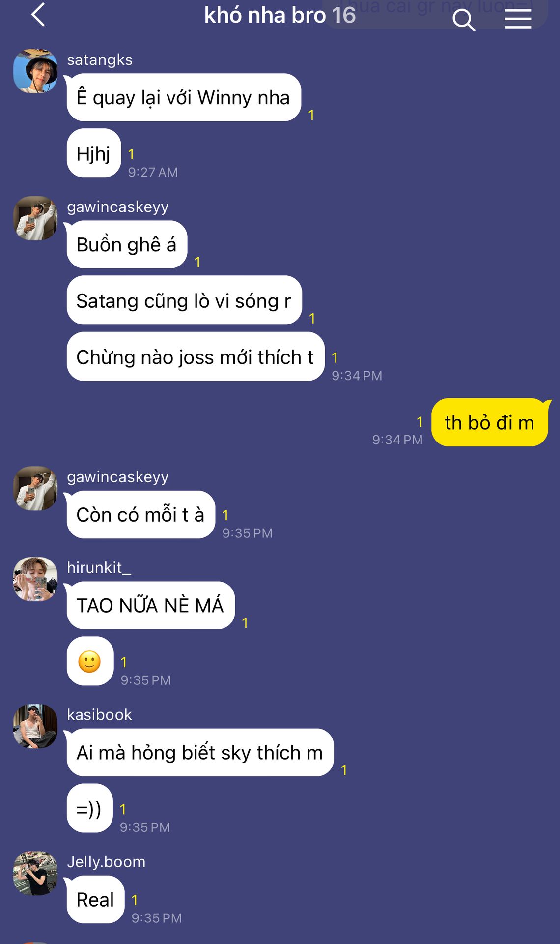Tap the smiley emoji message bubble
560x944 pixels.
[x=90, y=661]
